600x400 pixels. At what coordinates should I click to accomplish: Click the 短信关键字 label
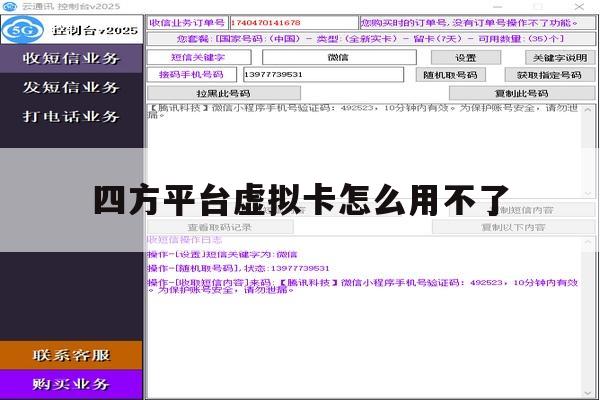click(x=198, y=57)
